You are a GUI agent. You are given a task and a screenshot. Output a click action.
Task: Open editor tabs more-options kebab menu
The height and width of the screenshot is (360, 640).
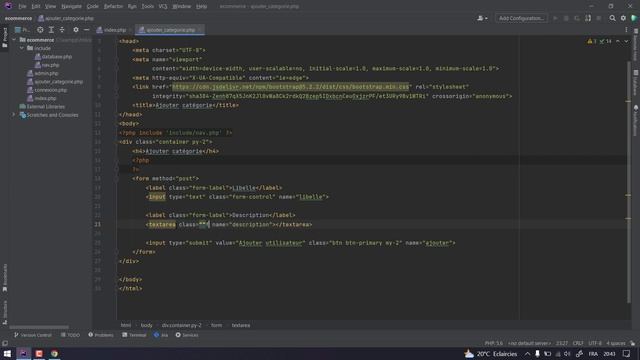tap(626, 30)
